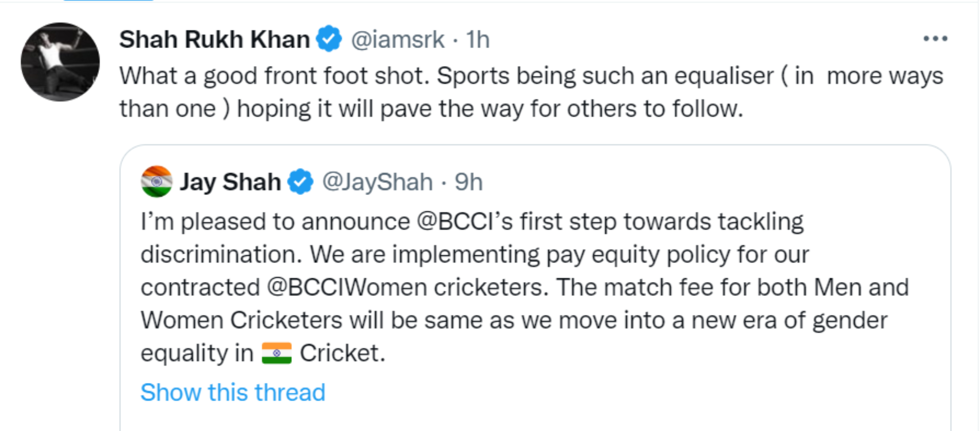Click the @iamsrk handle

click(398, 39)
